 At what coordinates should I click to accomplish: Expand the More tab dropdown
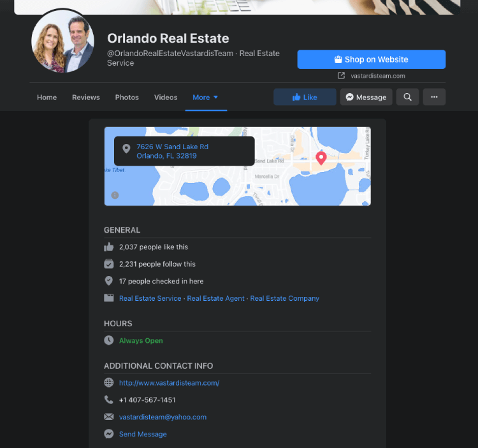coord(205,98)
